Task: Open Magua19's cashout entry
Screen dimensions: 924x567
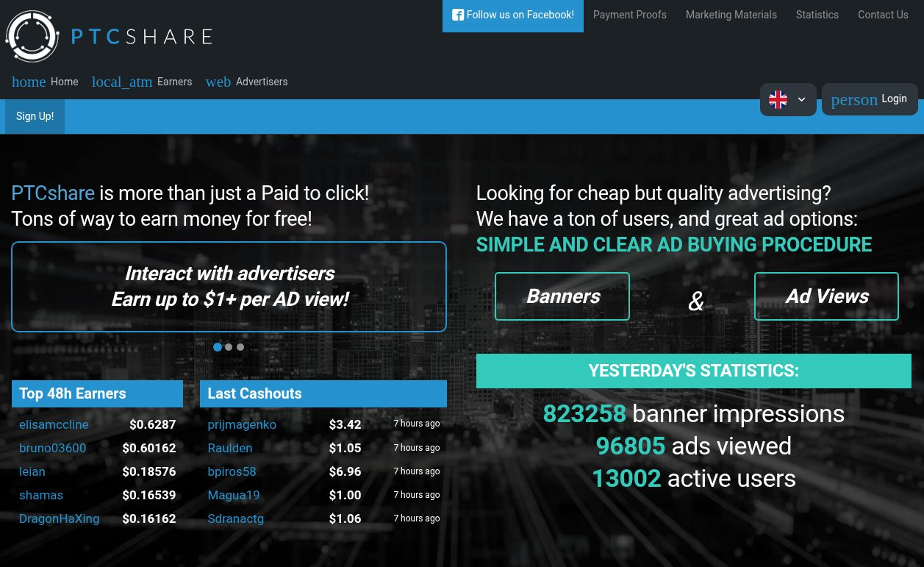Action: pos(234,495)
